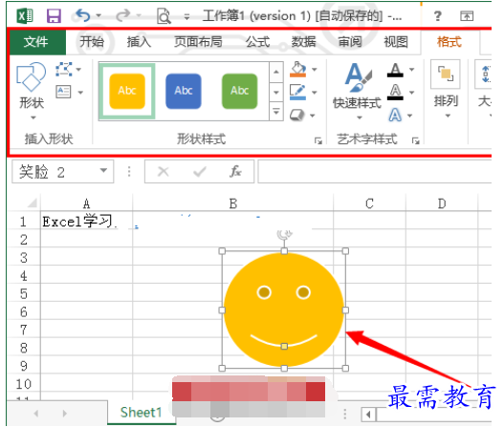
Task: Select the orange Abc shape style
Action: click(x=127, y=91)
